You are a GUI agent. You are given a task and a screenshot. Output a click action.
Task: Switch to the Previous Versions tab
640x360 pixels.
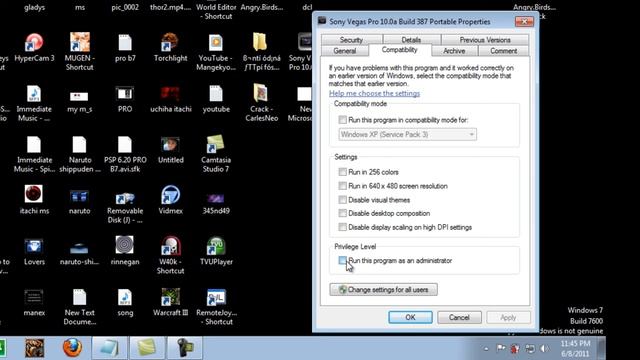coord(485,40)
